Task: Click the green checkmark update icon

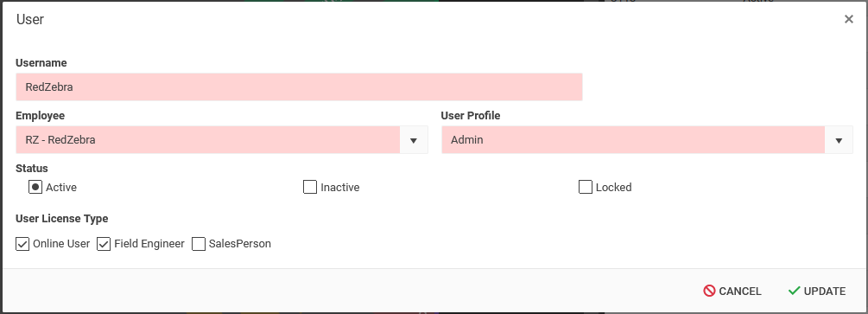Action: point(794,291)
